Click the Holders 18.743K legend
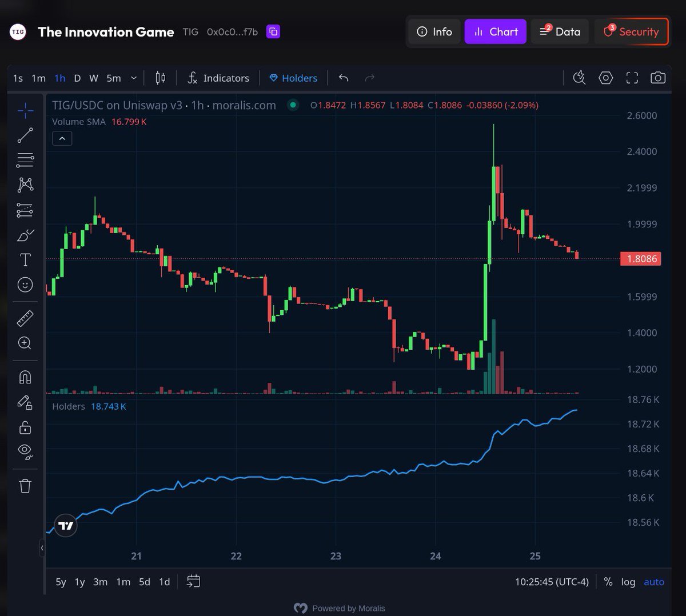Viewport: 686px width, 616px height. [x=89, y=406]
